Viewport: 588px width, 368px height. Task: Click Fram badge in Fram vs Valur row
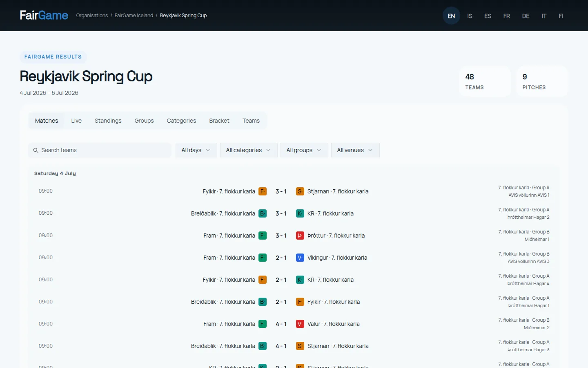[x=263, y=324]
